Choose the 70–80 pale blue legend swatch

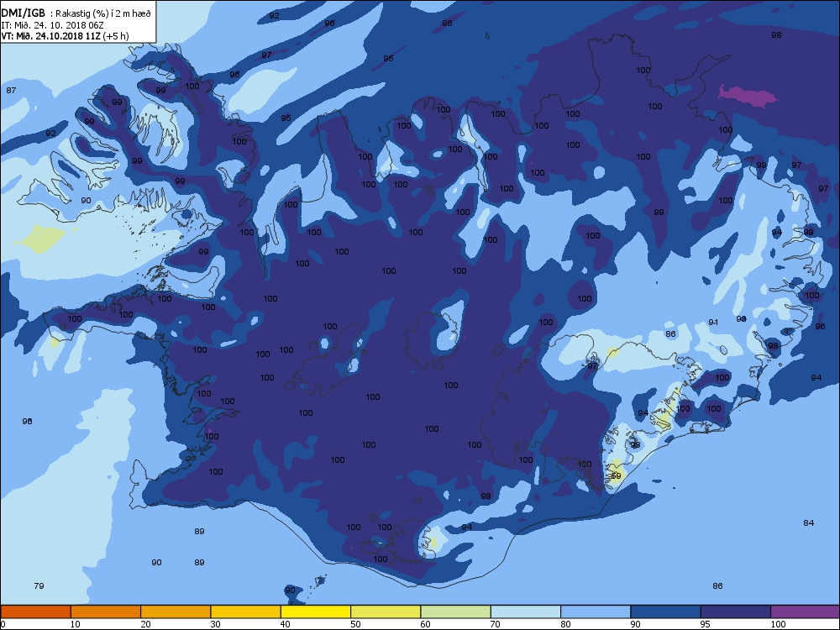(x=526, y=612)
